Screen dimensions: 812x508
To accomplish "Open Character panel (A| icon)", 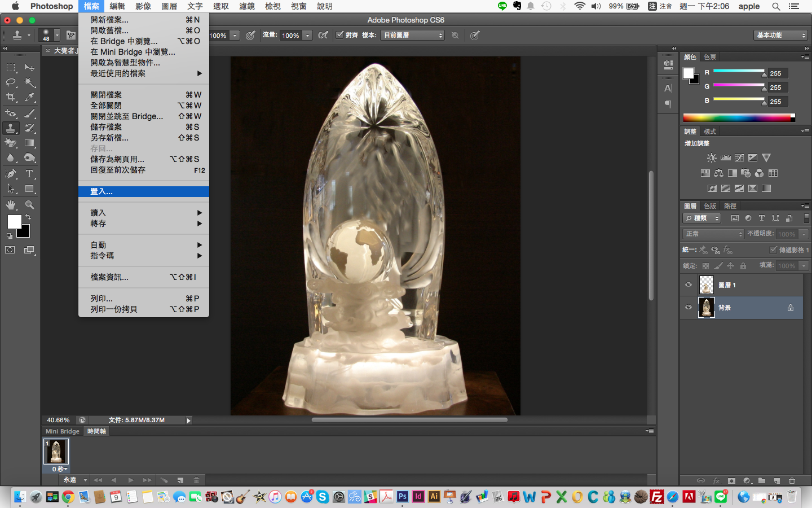I will point(668,88).
